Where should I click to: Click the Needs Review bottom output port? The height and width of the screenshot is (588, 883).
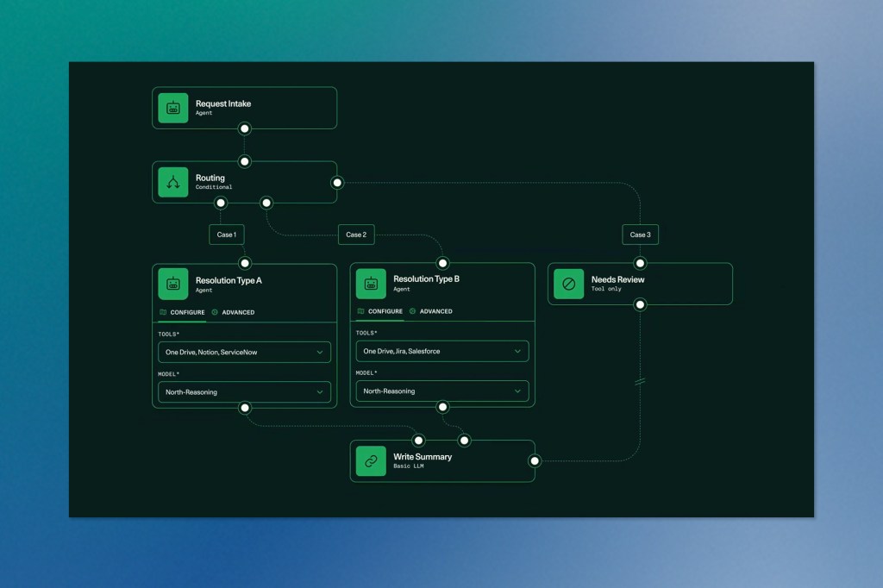(x=641, y=304)
